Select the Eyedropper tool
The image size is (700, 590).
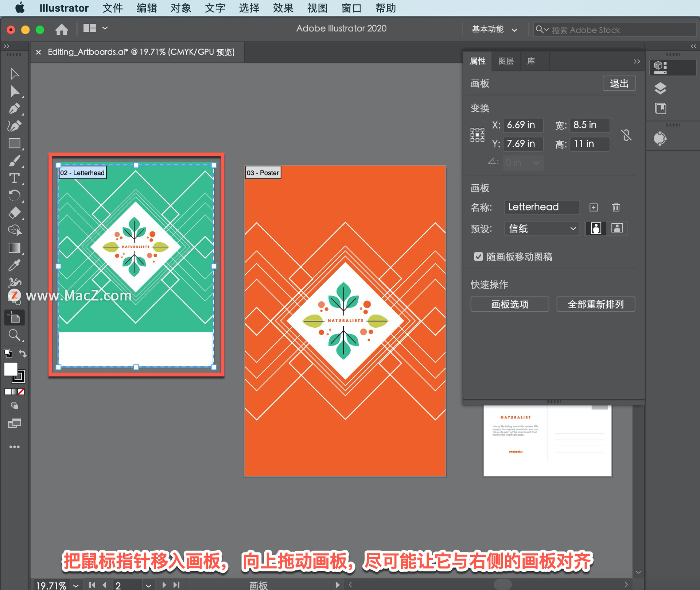click(x=14, y=266)
